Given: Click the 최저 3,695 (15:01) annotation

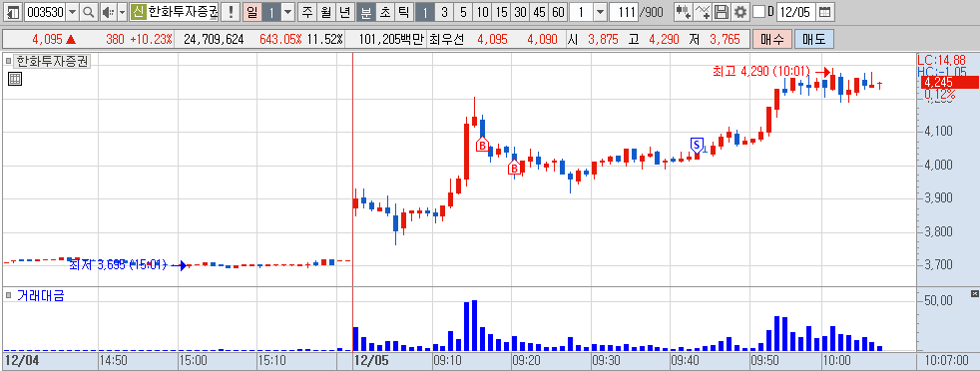Looking at the screenshot, I should coord(118,265).
